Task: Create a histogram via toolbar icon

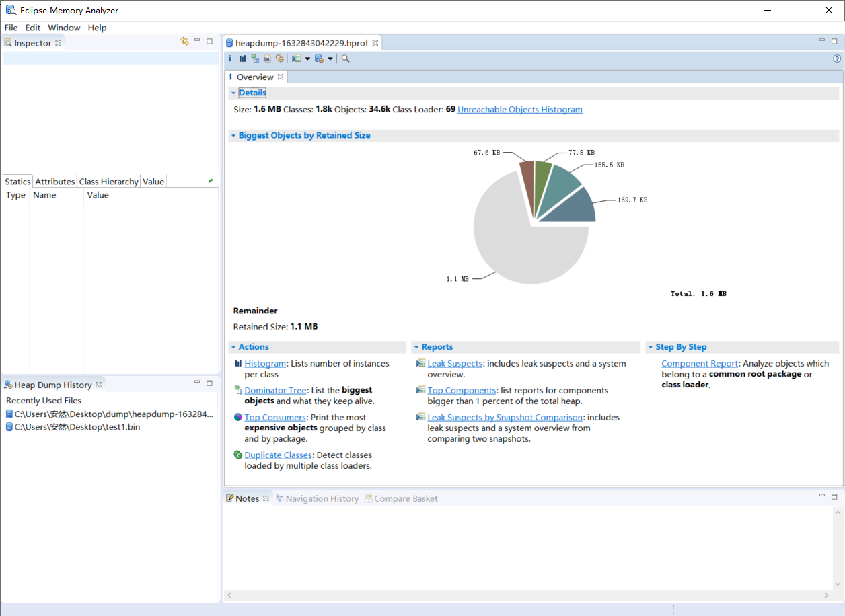Action: click(x=243, y=59)
